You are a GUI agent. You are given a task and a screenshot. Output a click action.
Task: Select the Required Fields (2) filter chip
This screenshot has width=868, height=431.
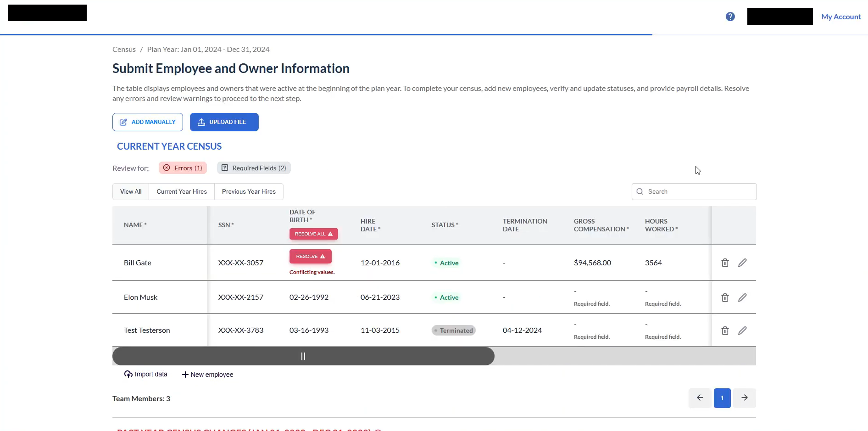pyautogui.click(x=254, y=168)
